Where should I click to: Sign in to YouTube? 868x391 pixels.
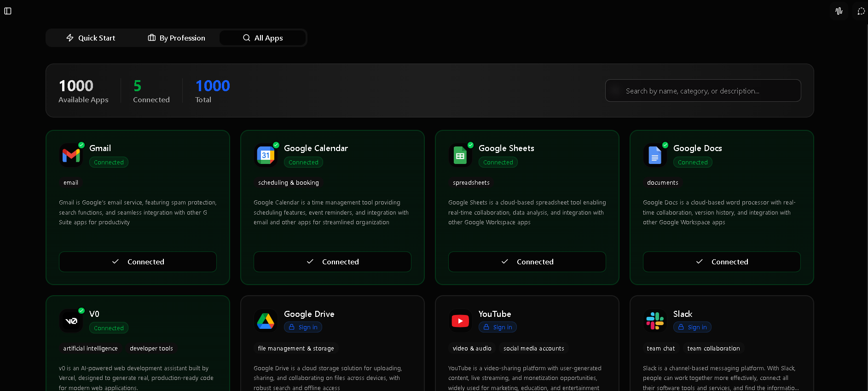coord(498,327)
